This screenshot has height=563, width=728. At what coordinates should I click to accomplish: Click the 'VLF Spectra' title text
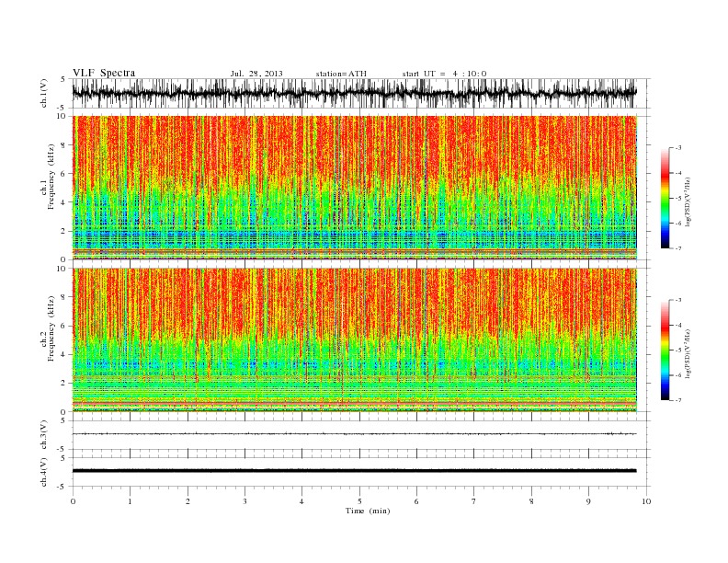tap(104, 73)
